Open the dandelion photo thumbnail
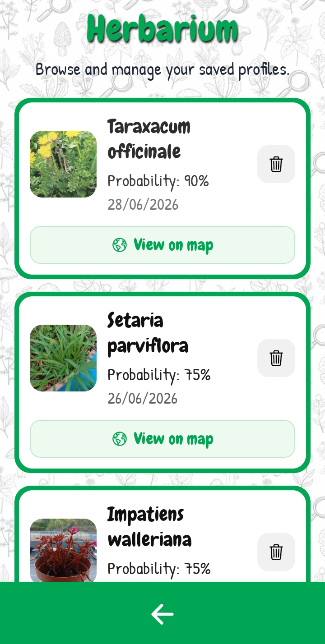The width and height of the screenshot is (325, 644). click(63, 164)
